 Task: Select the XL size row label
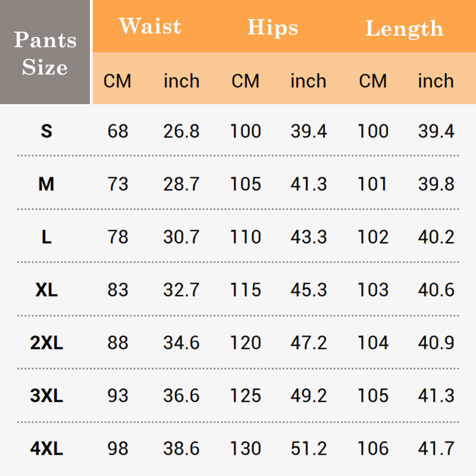click(x=46, y=290)
